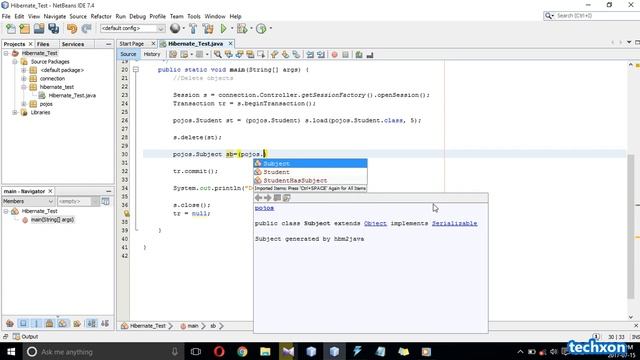Click the New Project toolbar icon
The height and width of the screenshot is (360, 640).
click(x=24, y=29)
